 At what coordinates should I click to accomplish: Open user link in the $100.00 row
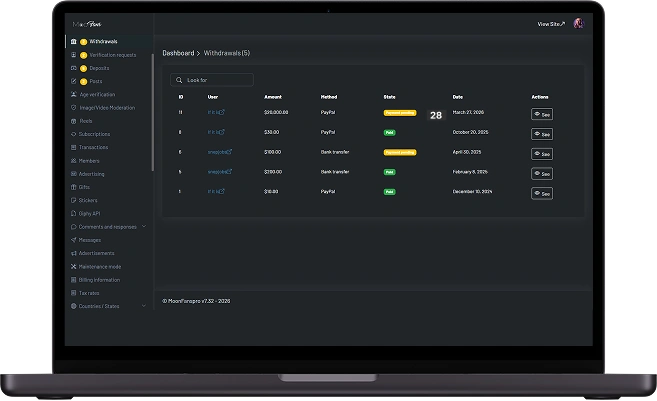(220, 152)
